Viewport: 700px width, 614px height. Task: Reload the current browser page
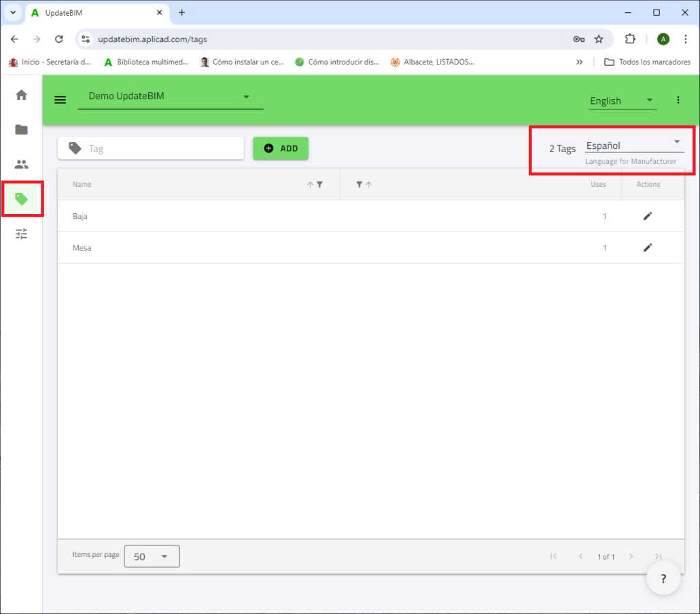59,39
